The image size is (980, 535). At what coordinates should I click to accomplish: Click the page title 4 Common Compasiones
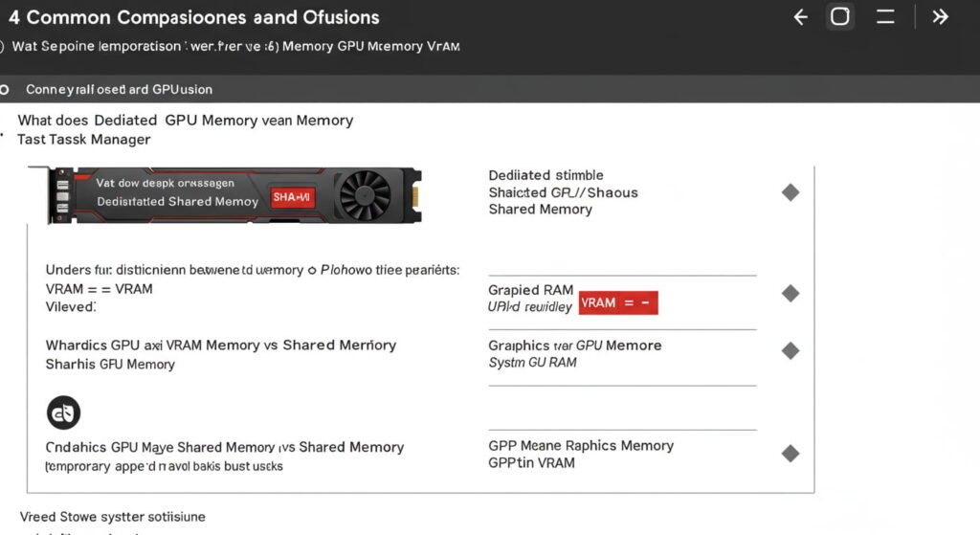pos(194,17)
